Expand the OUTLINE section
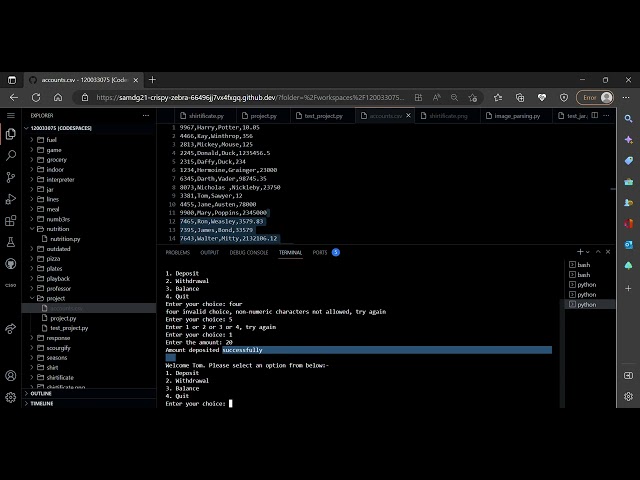640x480 pixels. click(x=41, y=393)
